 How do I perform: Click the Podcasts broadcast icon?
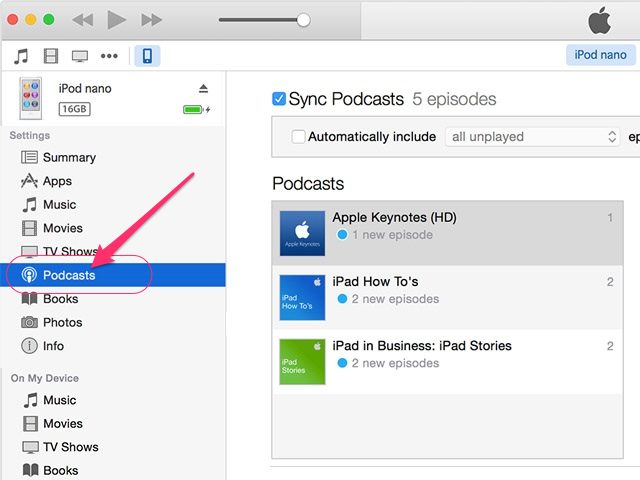tap(29, 275)
